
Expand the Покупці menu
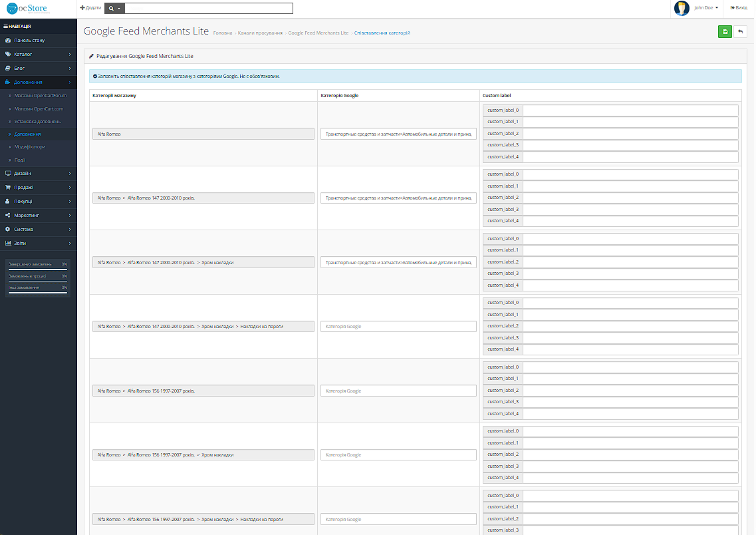pos(39,202)
